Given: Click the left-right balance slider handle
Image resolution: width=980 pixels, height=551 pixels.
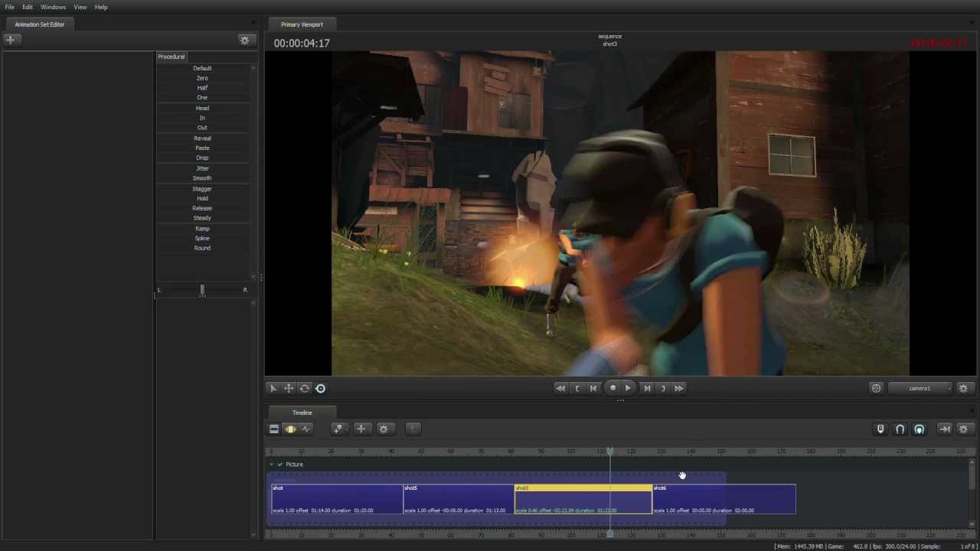Looking at the screenshot, I should point(202,290).
